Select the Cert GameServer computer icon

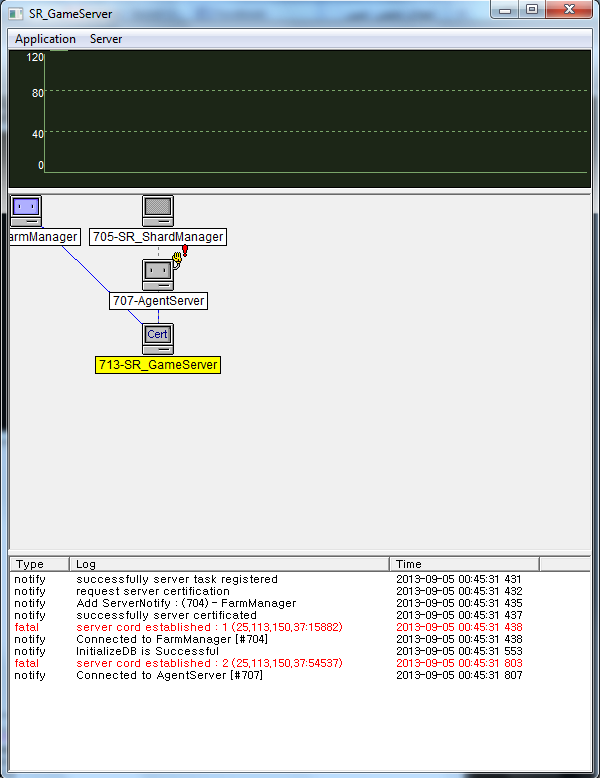click(158, 339)
